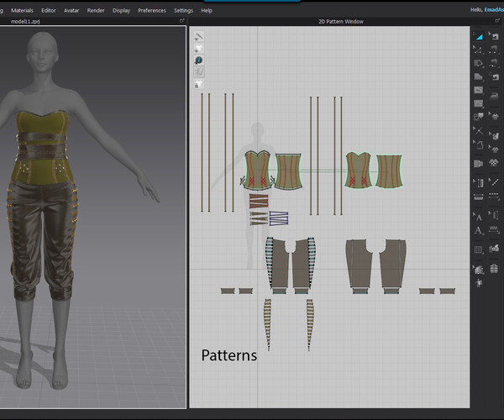Viewport: 504px width, 420px height.
Task: Select the Edit Annotation A-with-arrow tool
Action: pos(478,217)
